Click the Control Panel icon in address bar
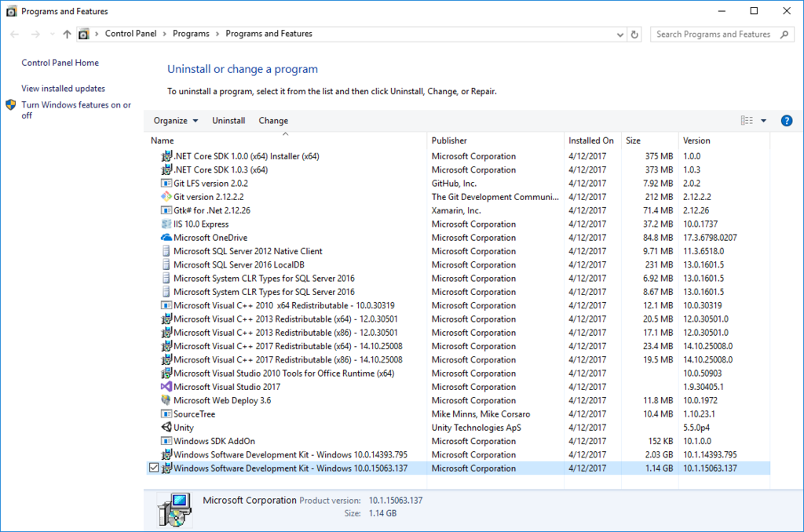The height and width of the screenshot is (532, 804). click(x=83, y=35)
